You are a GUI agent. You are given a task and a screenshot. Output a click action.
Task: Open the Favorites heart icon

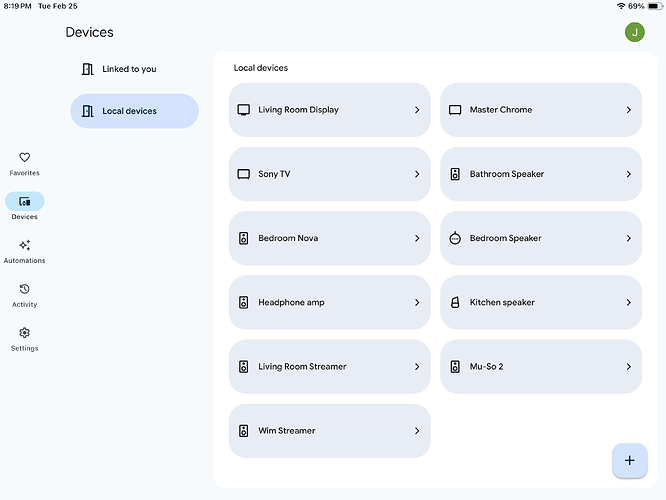click(25, 157)
